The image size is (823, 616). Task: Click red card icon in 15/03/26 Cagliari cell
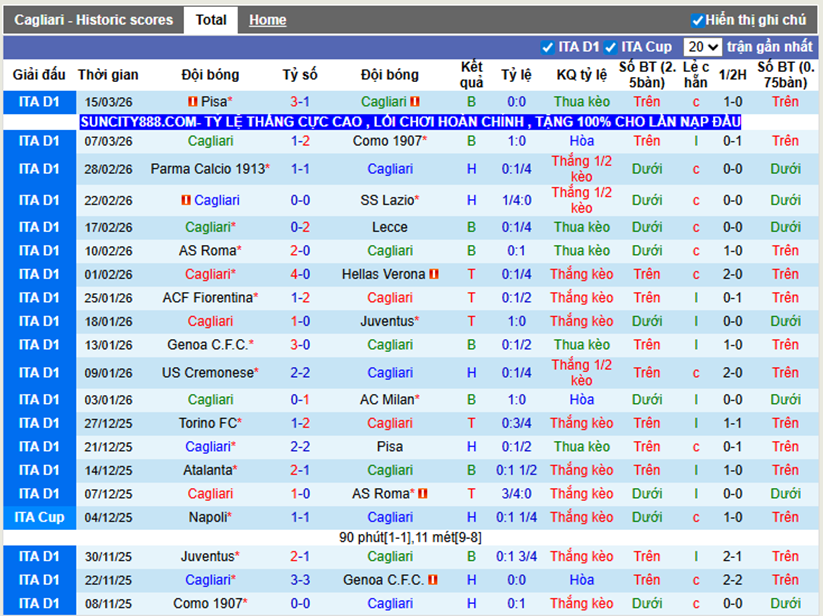point(415,102)
